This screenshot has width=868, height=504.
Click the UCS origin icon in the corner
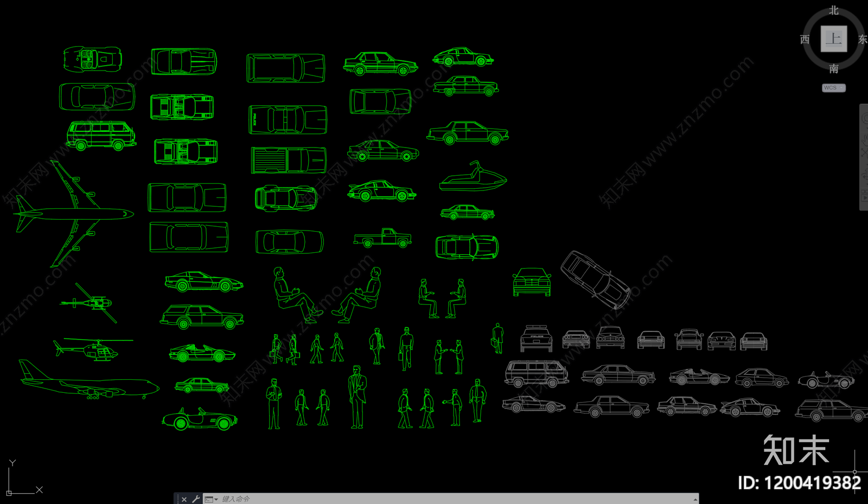[x=9, y=493]
